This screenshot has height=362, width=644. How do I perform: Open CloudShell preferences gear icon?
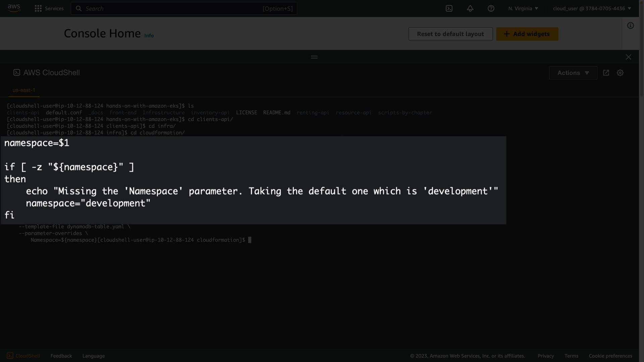tap(620, 73)
